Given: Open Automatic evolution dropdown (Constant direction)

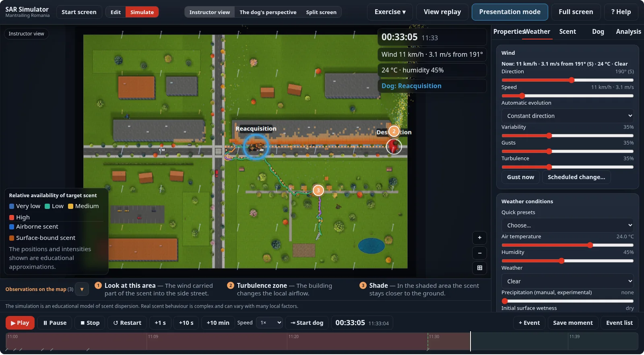Looking at the screenshot, I should click(x=568, y=116).
